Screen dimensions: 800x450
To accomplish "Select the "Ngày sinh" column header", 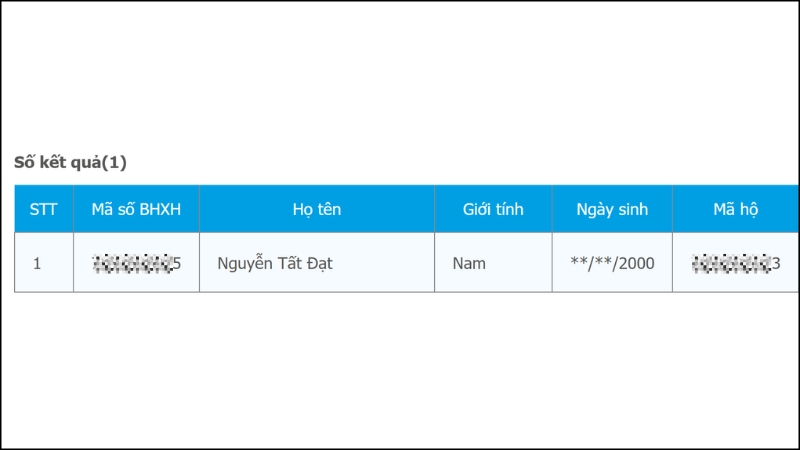I will point(612,209).
